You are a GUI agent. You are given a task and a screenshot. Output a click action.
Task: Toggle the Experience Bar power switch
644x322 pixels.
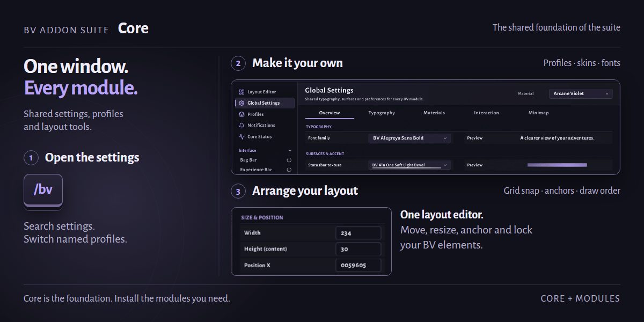click(289, 170)
